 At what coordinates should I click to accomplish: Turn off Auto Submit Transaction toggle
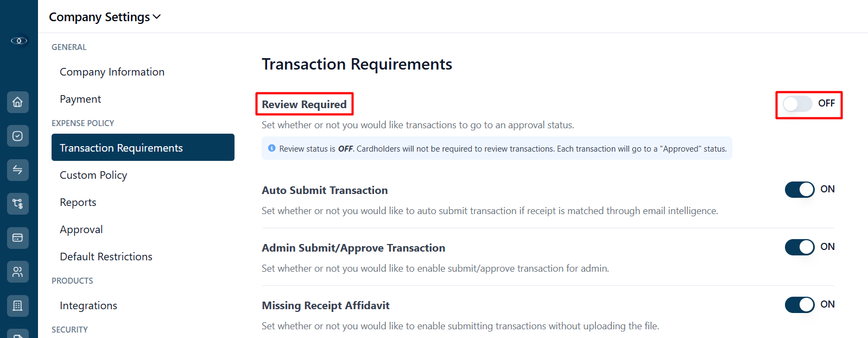[x=800, y=190]
